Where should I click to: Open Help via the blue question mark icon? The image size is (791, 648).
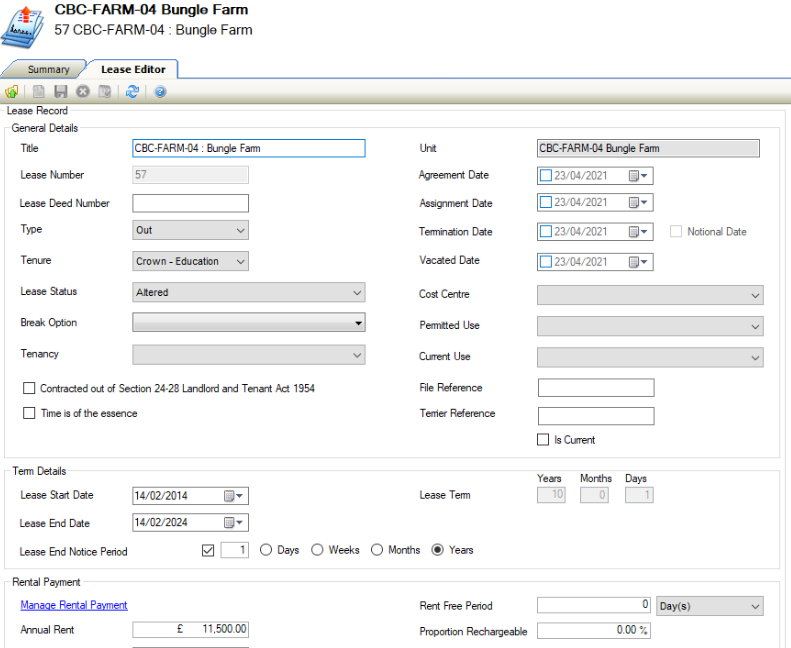point(160,92)
